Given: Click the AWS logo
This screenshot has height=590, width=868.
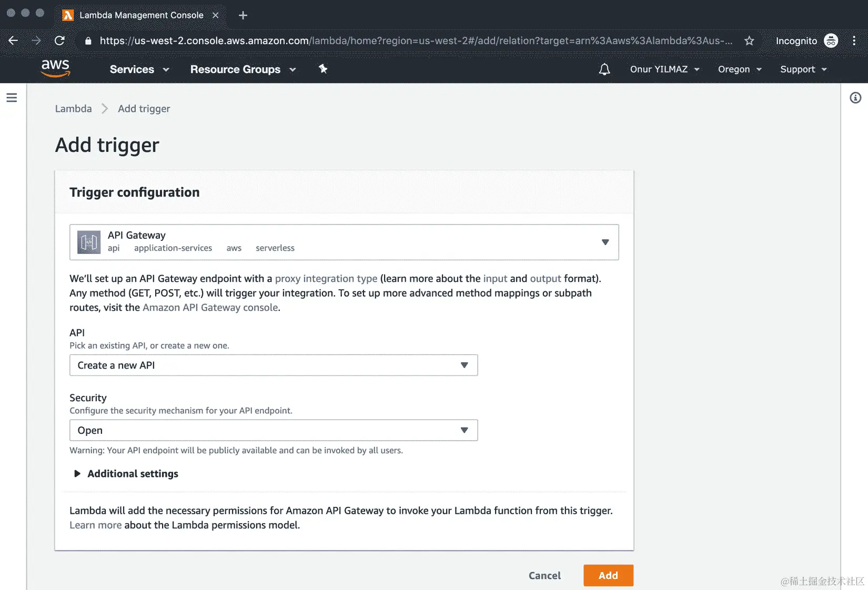Looking at the screenshot, I should point(55,69).
